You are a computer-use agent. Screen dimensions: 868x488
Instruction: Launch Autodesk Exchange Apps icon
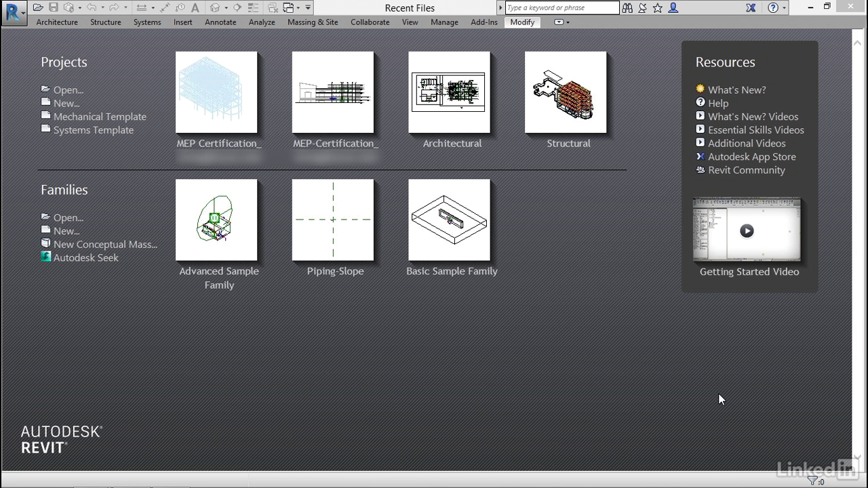pos(751,7)
